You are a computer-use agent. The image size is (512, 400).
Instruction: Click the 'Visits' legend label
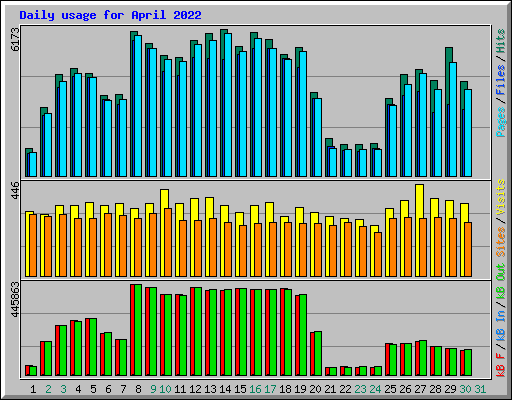(x=500, y=198)
